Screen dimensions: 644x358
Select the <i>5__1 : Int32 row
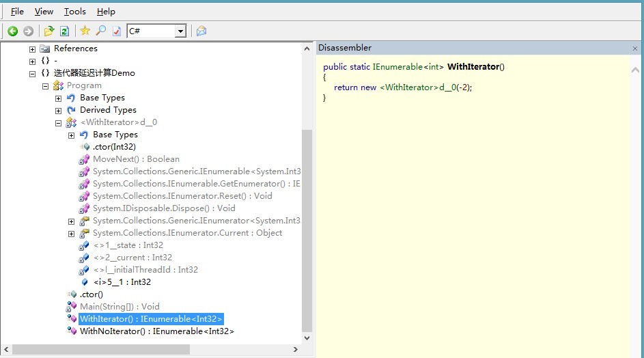[x=122, y=282]
